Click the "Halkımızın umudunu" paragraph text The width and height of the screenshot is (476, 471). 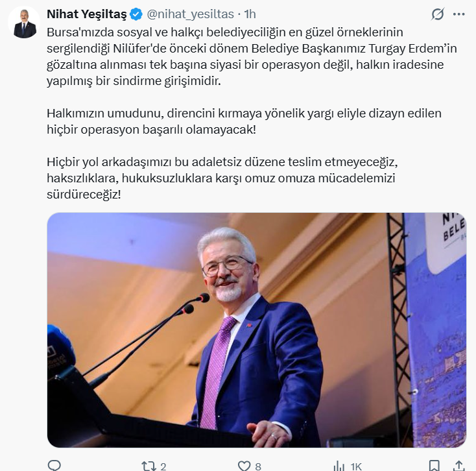pos(244,121)
